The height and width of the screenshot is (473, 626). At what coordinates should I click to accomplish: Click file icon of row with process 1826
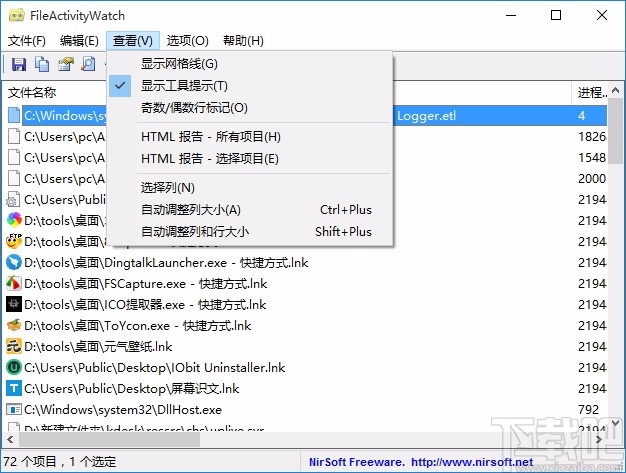point(14,137)
